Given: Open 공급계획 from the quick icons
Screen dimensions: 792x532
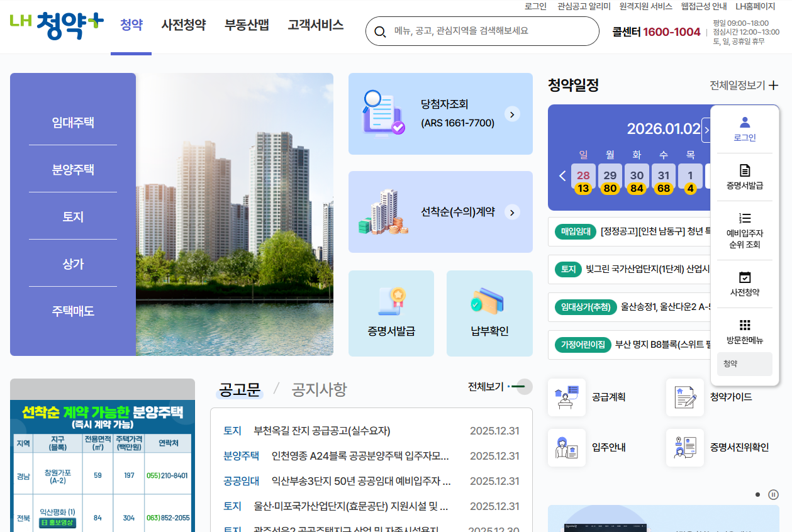Looking at the screenshot, I should [x=567, y=397].
